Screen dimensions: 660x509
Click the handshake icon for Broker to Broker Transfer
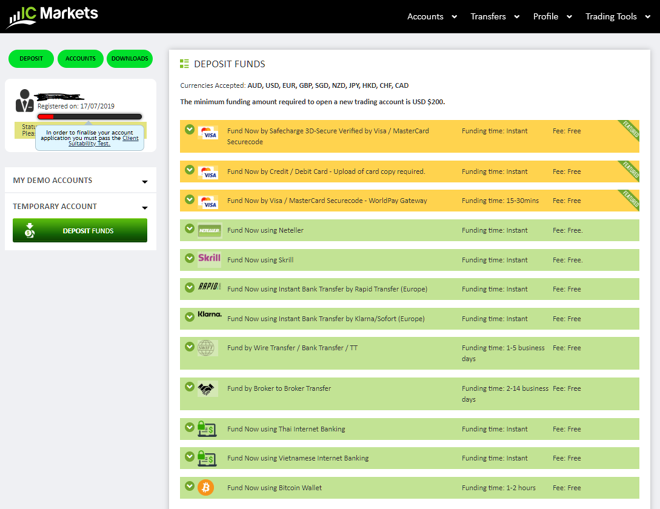click(x=206, y=389)
